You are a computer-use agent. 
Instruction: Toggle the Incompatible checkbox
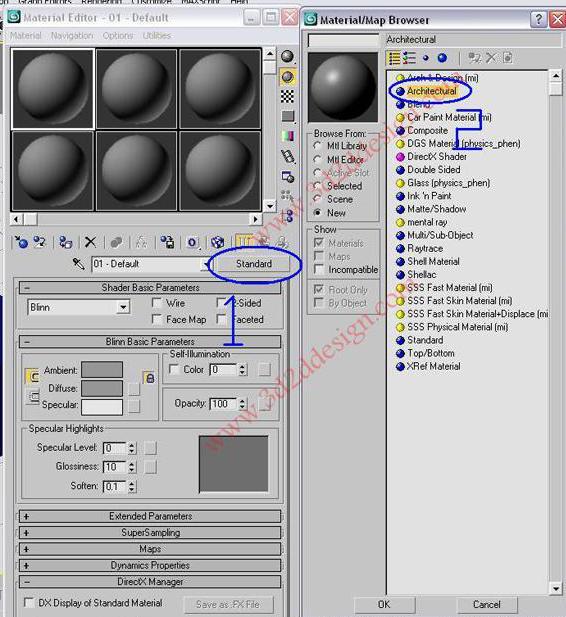319,270
